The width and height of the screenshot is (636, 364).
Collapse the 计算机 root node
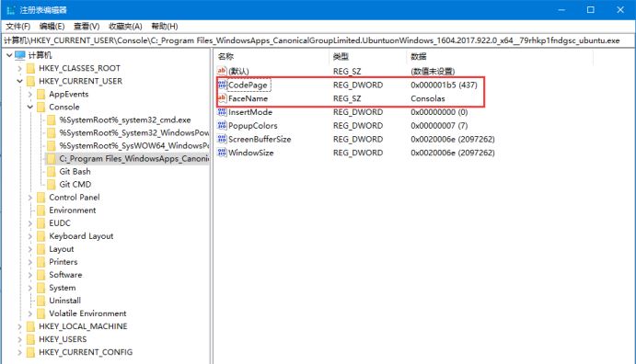click(9, 55)
